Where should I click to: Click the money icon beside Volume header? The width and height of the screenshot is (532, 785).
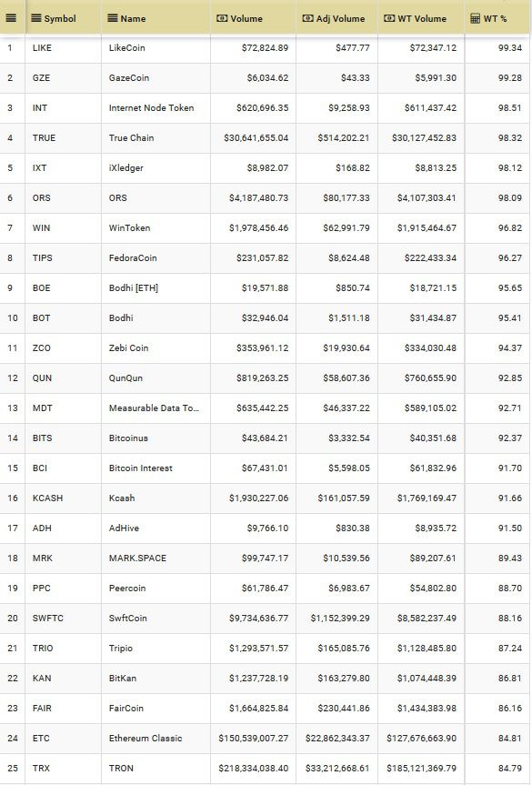coord(222,18)
